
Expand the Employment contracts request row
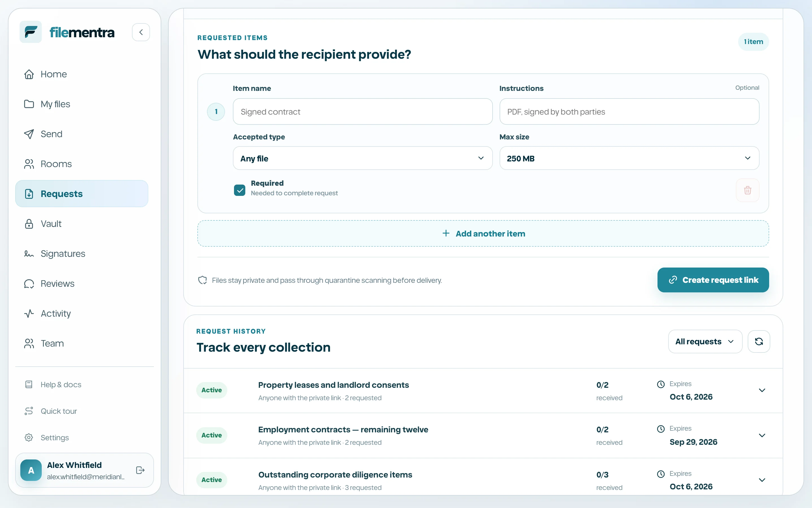click(x=762, y=435)
